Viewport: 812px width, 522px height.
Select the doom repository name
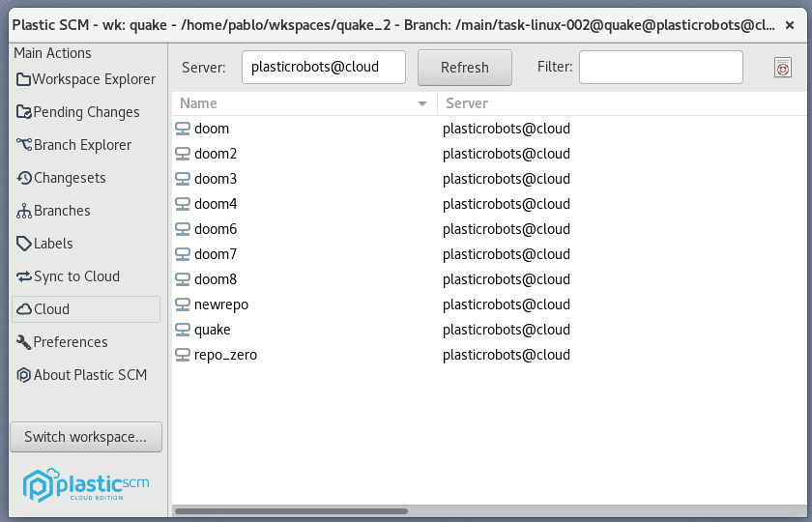point(212,129)
